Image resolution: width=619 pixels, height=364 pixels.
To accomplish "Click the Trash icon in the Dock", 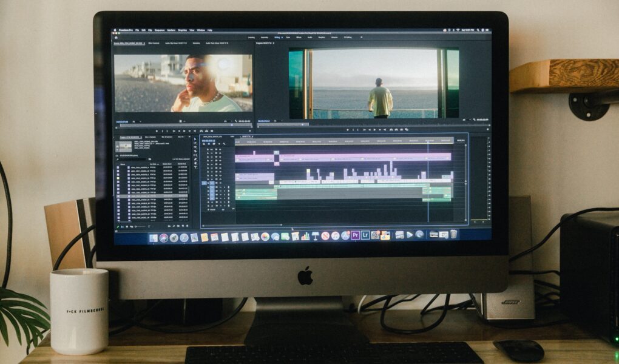I will click(453, 234).
